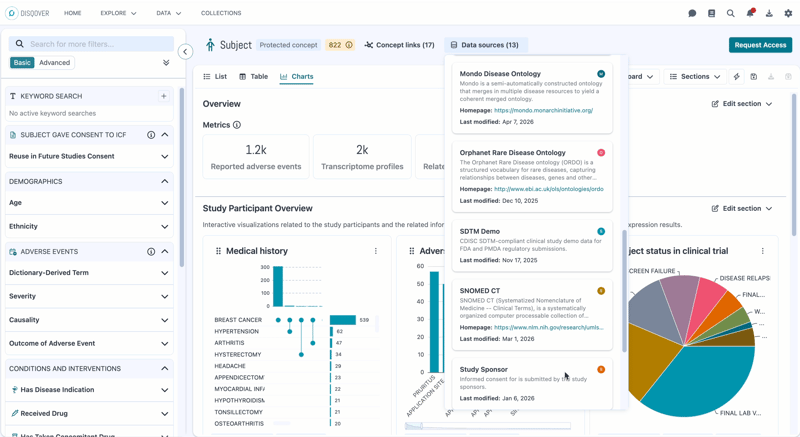Image resolution: width=800 pixels, height=437 pixels.
Task: Click the notifications bell icon
Action: [750, 13]
